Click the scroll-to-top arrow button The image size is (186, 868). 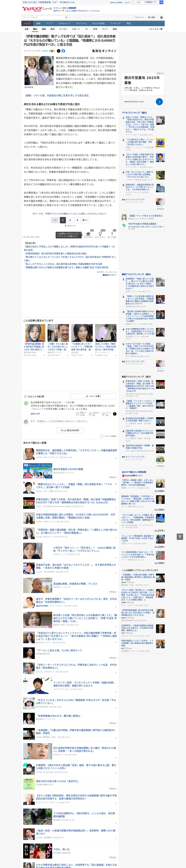click(180, 536)
